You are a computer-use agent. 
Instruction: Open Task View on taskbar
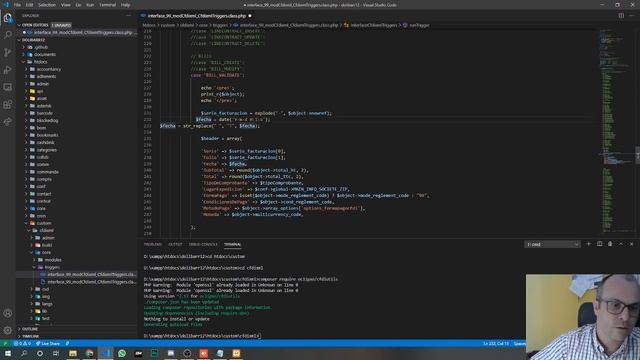(x=56, y=353)
